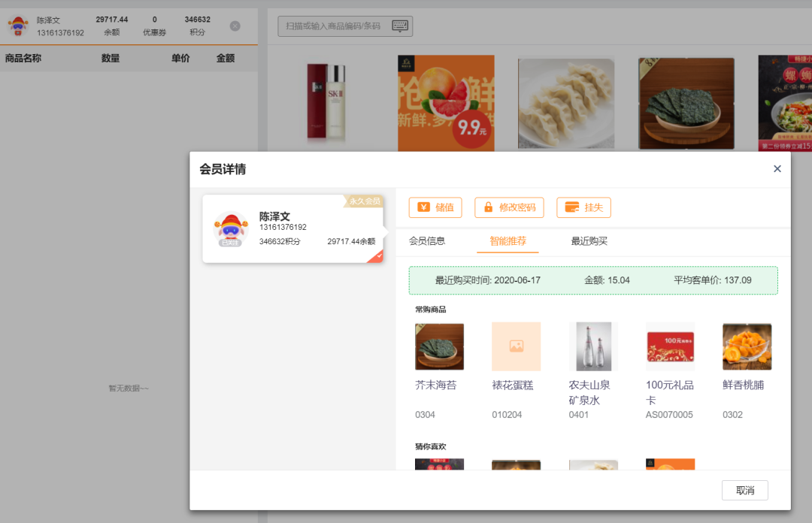Select the grapefruit 9.9元 product image
The image size is (812, 523).
coord(446,103)
